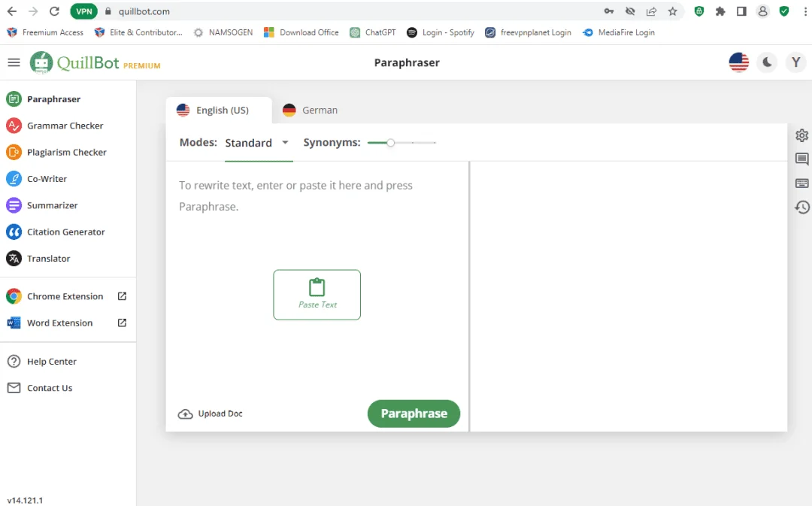
Task: Click the browser forward arrow
Action: tap(33, 11)
